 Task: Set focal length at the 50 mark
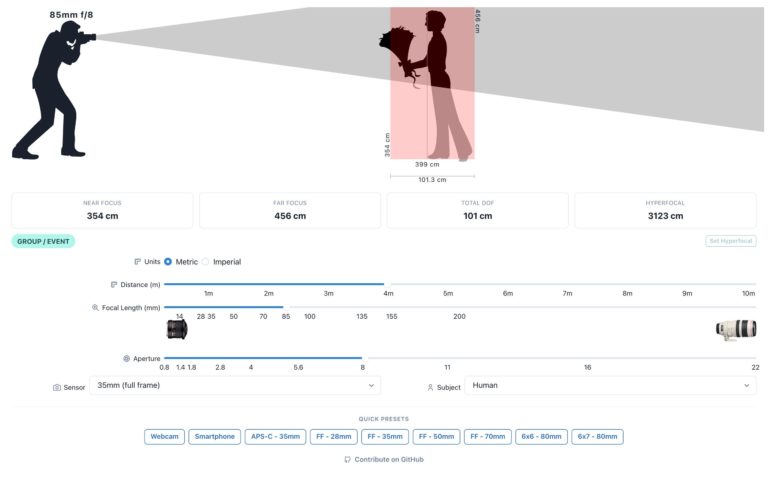click(x=234, y=316)
